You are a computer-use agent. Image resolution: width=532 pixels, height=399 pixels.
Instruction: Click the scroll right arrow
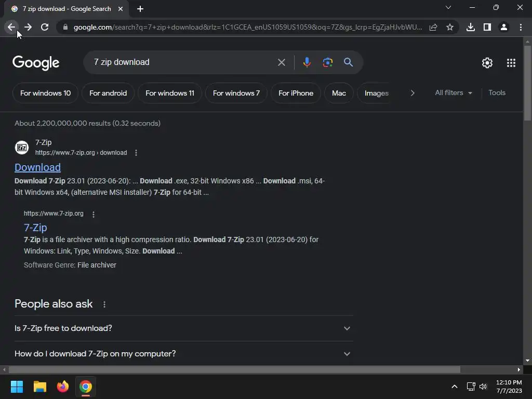[x=519, y=369]
